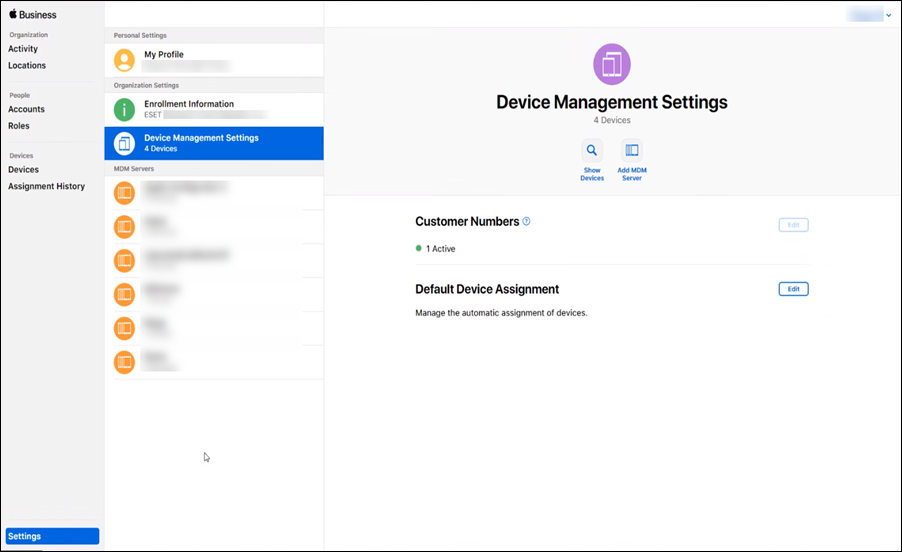Open the My Profile row
This screenshot has height=552, width=902.
pyautogui.click(x=214, y=60)
